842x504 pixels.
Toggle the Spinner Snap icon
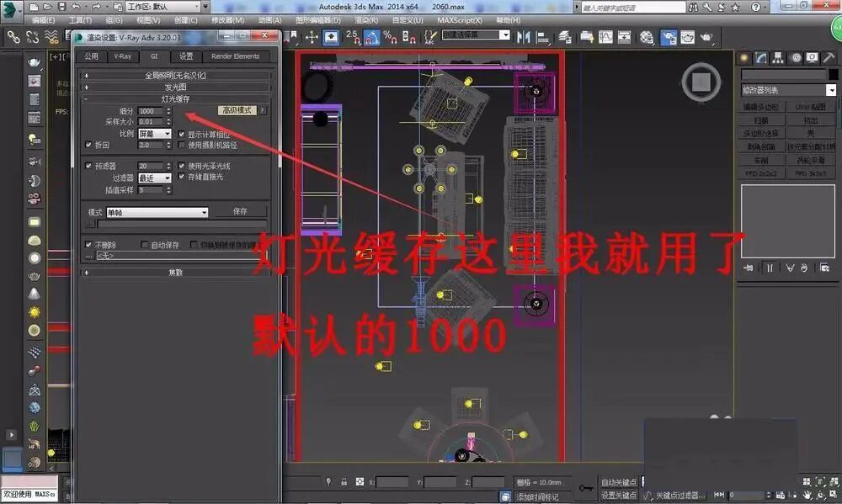[408, 37]
